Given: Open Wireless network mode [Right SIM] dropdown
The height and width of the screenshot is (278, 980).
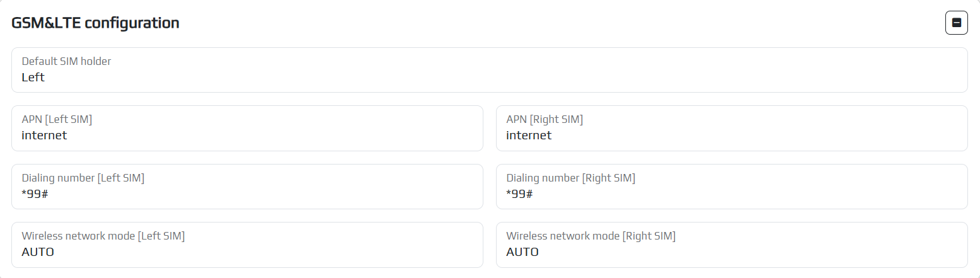Looking at the screenshot, I should coord(731,245).
